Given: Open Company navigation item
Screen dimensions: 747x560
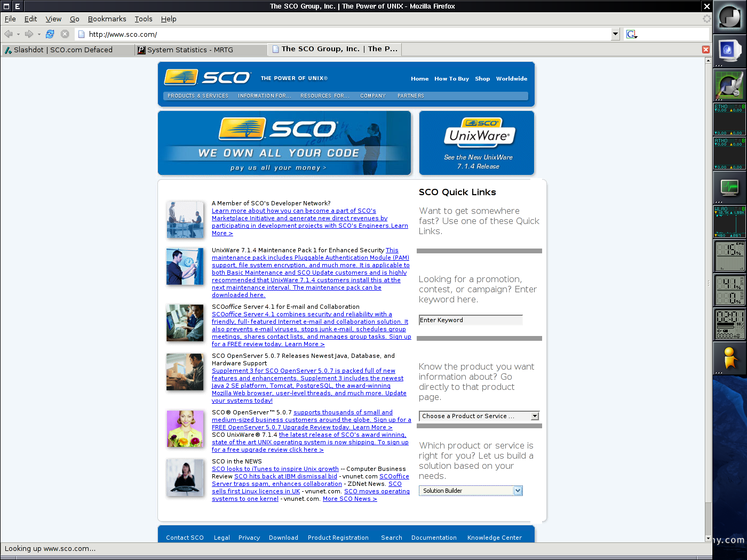Looking at the screenshot, I should [x=372, y=96].
